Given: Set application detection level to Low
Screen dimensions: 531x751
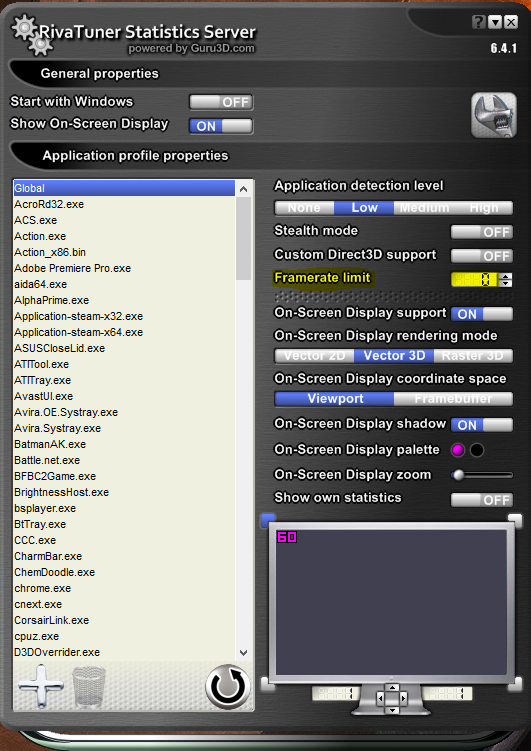Looking at the screenshot, I should (364, 208).
